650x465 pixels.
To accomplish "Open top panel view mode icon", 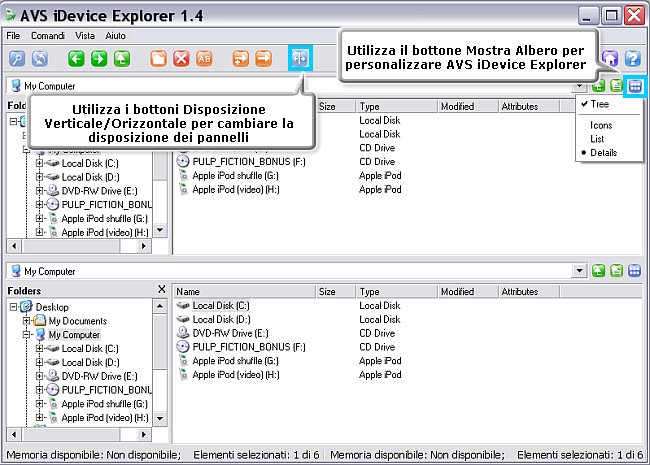I will click(635, 86).
